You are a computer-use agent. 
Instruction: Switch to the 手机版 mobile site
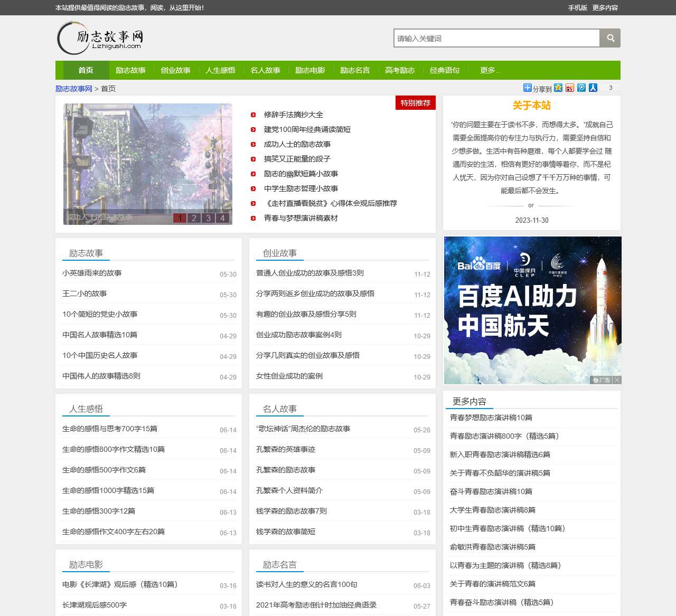[x=578, y=8]
